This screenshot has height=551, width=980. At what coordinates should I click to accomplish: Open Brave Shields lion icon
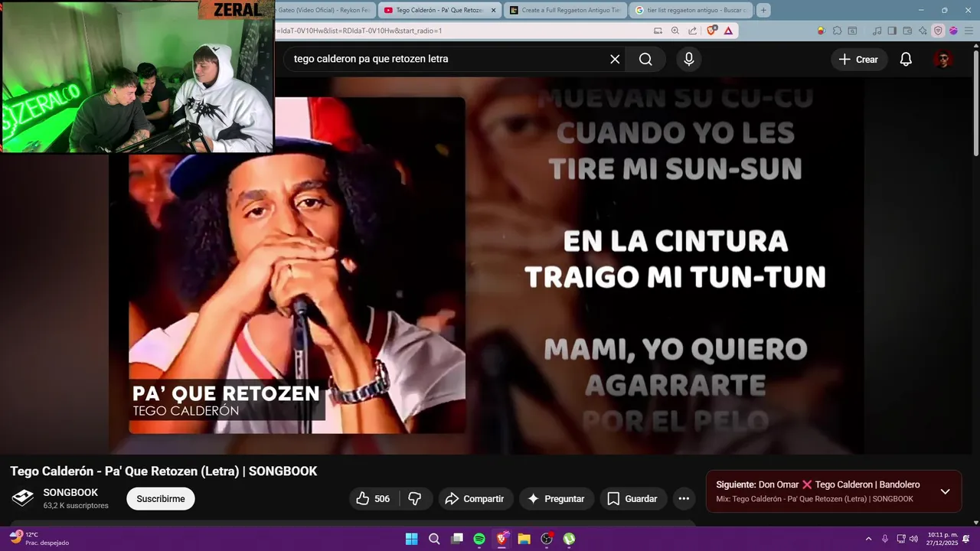pyautogui.click(x=712, y=31)
